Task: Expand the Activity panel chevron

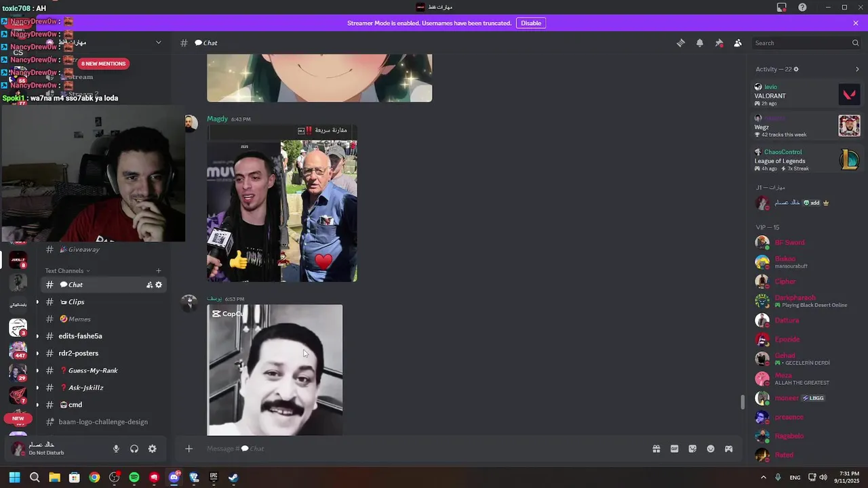Action: click(857, 69)
